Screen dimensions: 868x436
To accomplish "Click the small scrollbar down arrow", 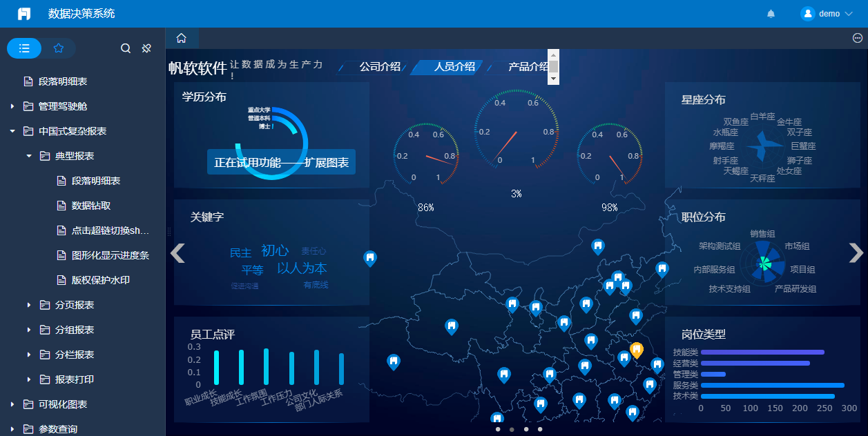I will point(553,79).
